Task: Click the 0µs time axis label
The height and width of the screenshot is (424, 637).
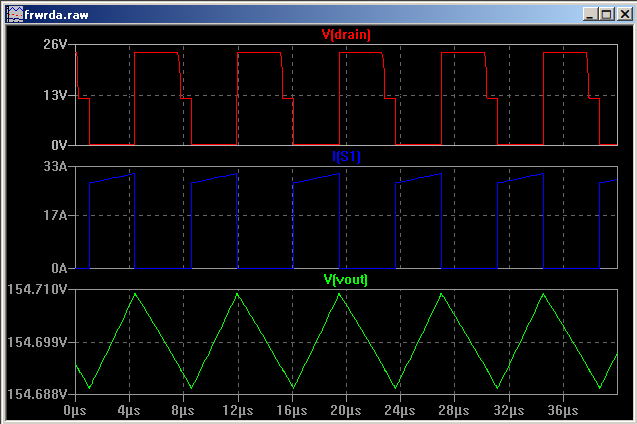Action: click(75, 411)
